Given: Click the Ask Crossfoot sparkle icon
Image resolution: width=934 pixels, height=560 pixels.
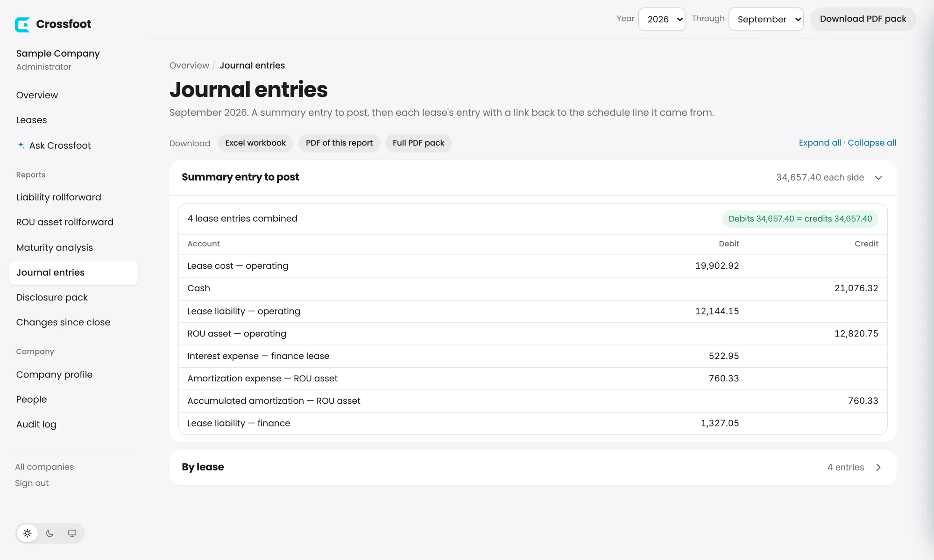Looking at the screenshot, I should [x=21, y=145].
